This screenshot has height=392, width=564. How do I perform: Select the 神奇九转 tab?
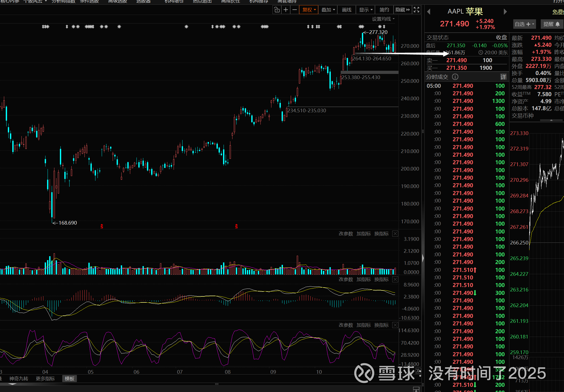coord(19,378)
